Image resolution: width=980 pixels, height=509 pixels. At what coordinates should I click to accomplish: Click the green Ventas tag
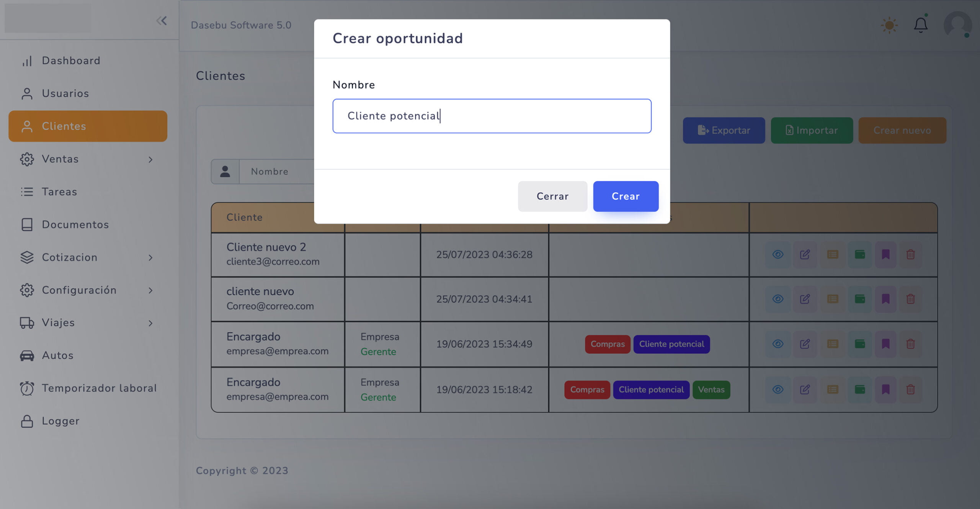[x=711, y=390]
